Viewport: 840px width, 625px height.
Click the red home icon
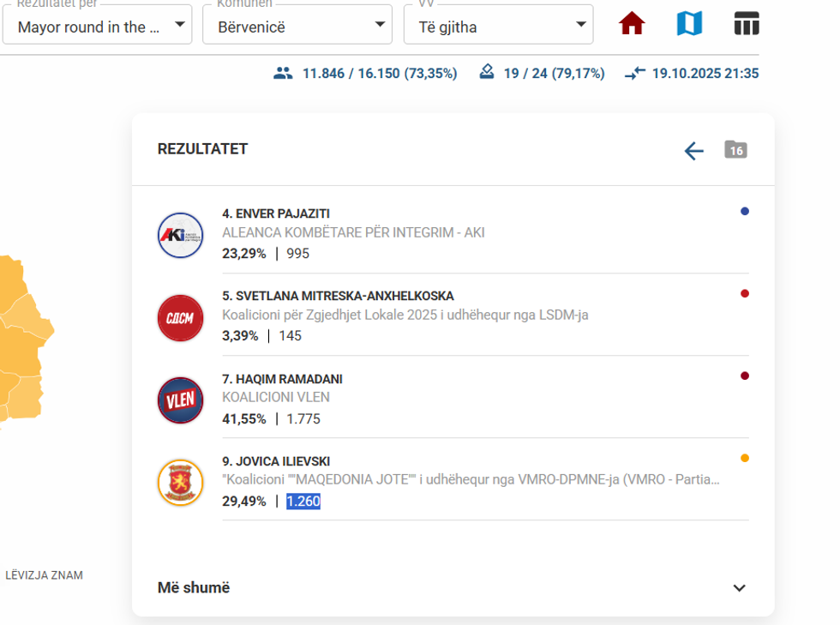pyautogui.click(x=632, y=24)
